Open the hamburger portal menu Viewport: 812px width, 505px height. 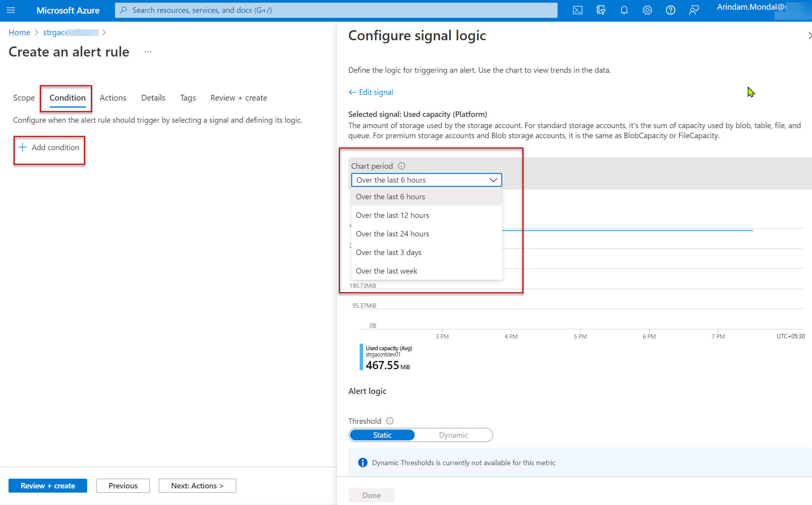(x=11, y=10)
